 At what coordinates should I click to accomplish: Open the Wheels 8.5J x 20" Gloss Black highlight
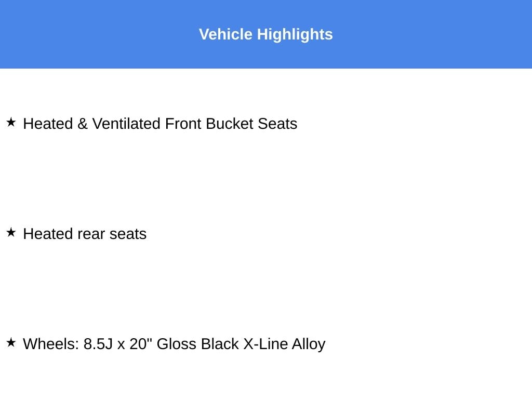[x=174, y=344]
